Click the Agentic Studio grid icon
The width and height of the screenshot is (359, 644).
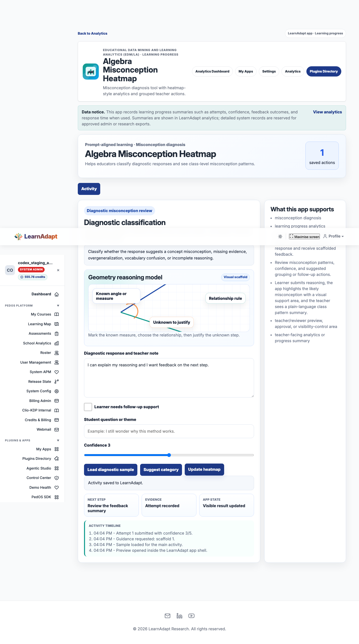[57, 468]
